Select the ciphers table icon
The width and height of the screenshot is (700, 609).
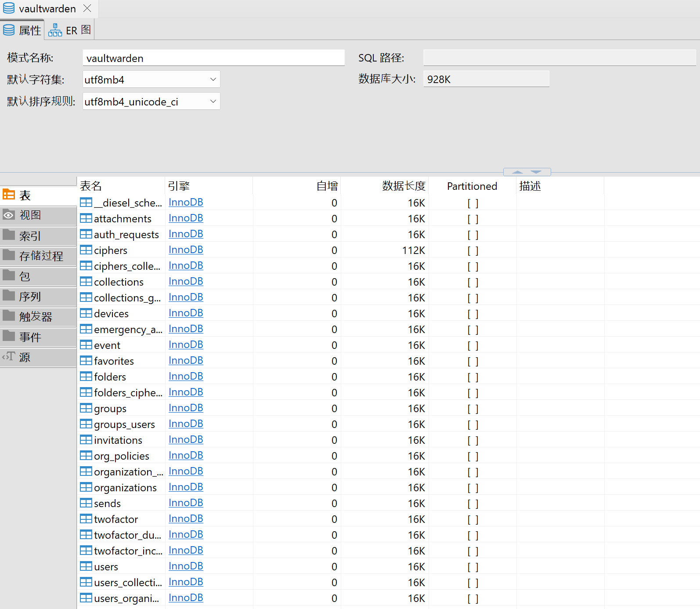click(x=86, y=250)
